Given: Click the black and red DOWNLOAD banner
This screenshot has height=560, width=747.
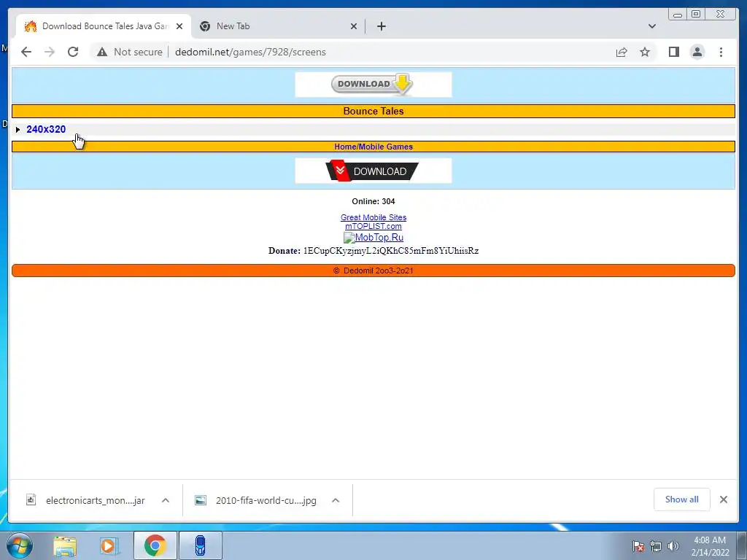Looking at the screenshot, I should [373, 171].
